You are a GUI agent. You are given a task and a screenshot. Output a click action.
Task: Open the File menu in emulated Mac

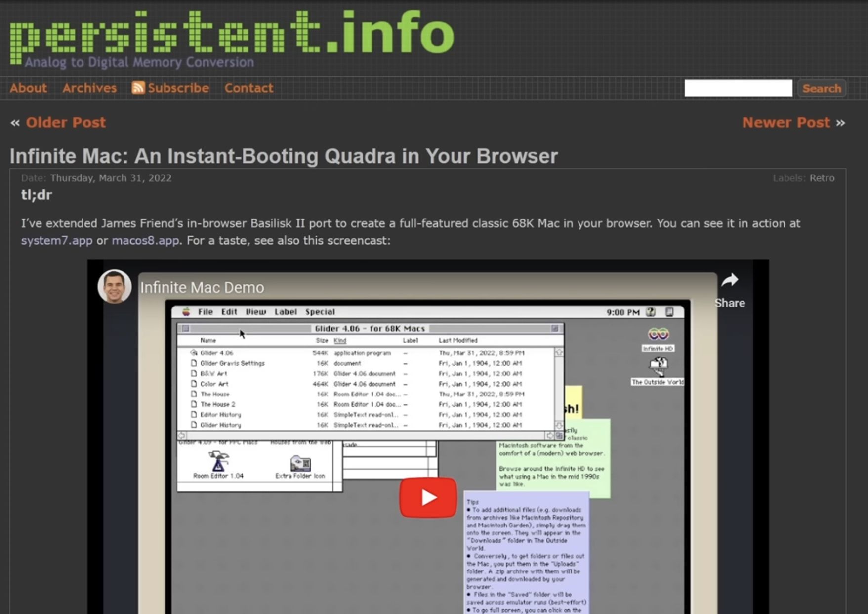tap(206, 312)
